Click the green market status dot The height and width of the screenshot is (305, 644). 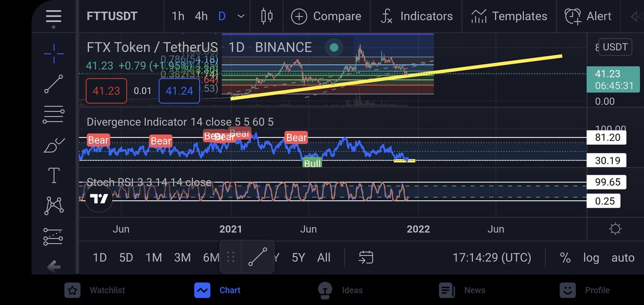tap(334, 47)
